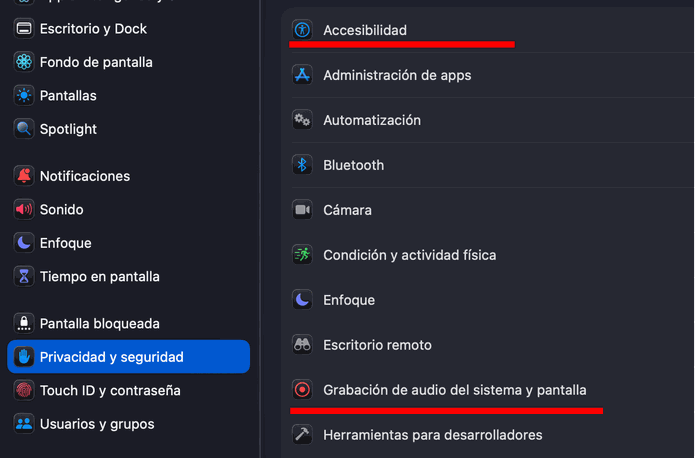Screen dimensions: 698x458
Task: Open Spotlight settings in sidebar
Action: click(68, 129)
